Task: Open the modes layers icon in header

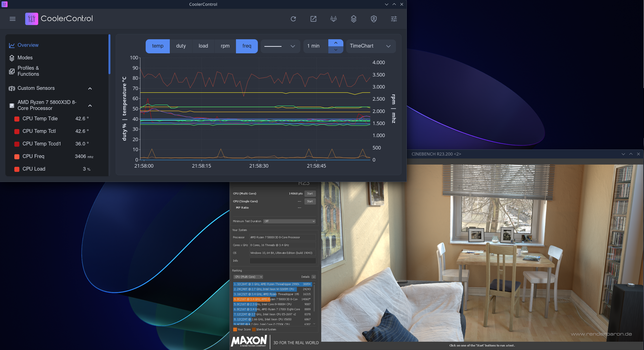Action: [x=354, y=19]
